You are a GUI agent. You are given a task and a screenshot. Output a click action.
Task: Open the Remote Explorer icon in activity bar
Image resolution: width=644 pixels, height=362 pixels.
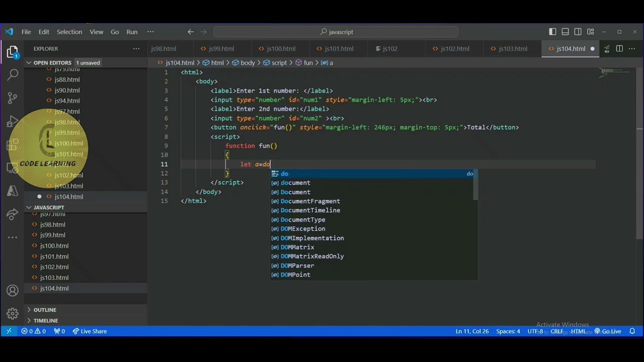point(13,167)
